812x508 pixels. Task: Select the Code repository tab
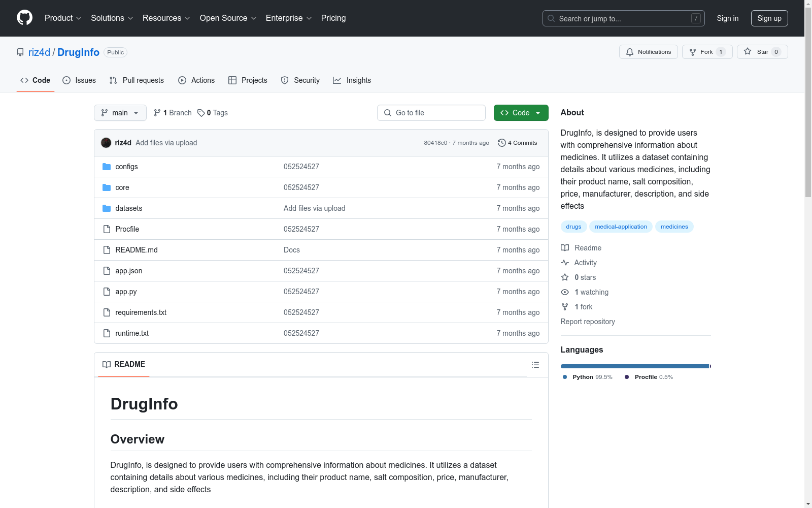tap(35, 80)
